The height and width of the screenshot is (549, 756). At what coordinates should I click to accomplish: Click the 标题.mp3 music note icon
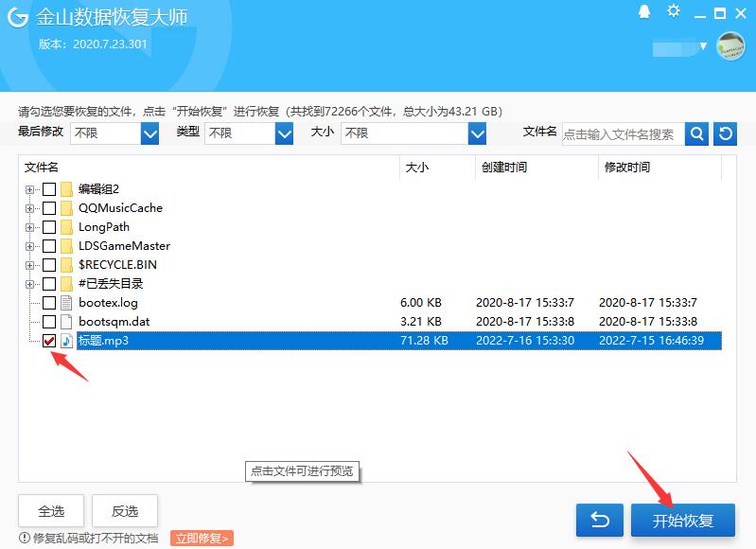point(66,341)
